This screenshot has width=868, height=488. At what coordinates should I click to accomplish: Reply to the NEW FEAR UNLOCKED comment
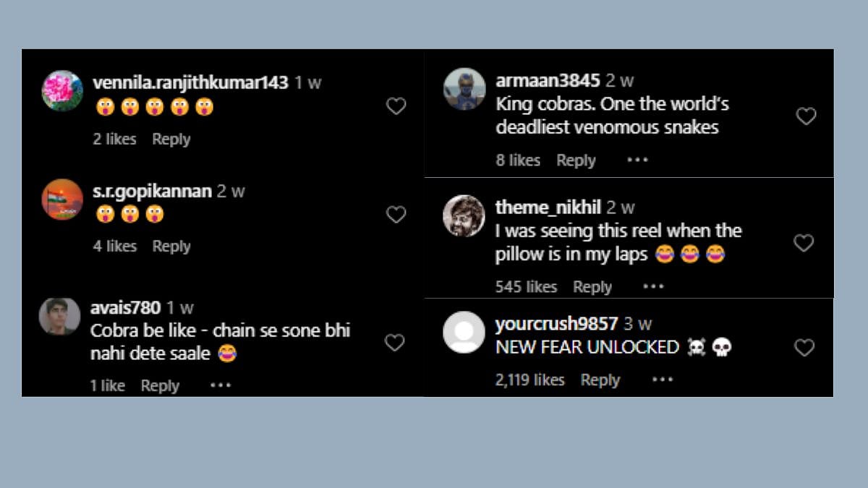tap(600, 380)
